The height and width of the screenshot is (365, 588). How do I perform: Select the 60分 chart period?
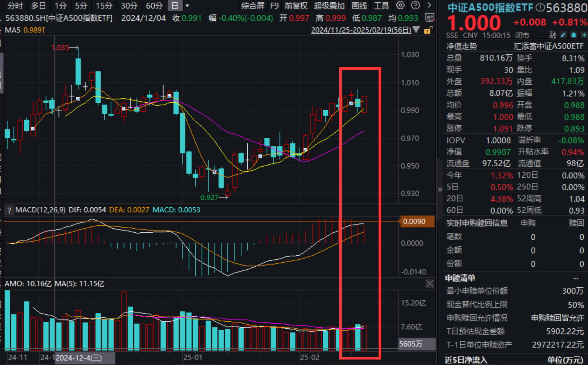(x=154, y=5)
